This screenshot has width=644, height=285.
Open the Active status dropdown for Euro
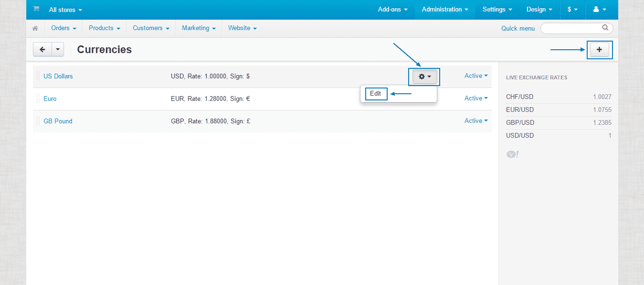point(475,98)
